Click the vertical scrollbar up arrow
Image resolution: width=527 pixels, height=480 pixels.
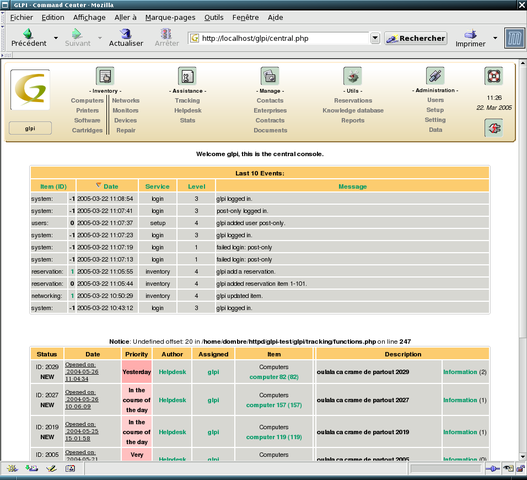523,63
